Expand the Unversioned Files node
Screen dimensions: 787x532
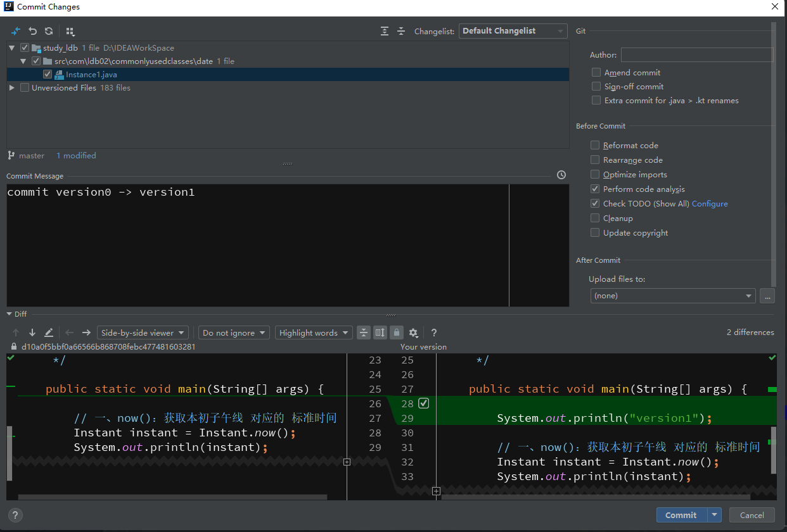pos(11,87)
